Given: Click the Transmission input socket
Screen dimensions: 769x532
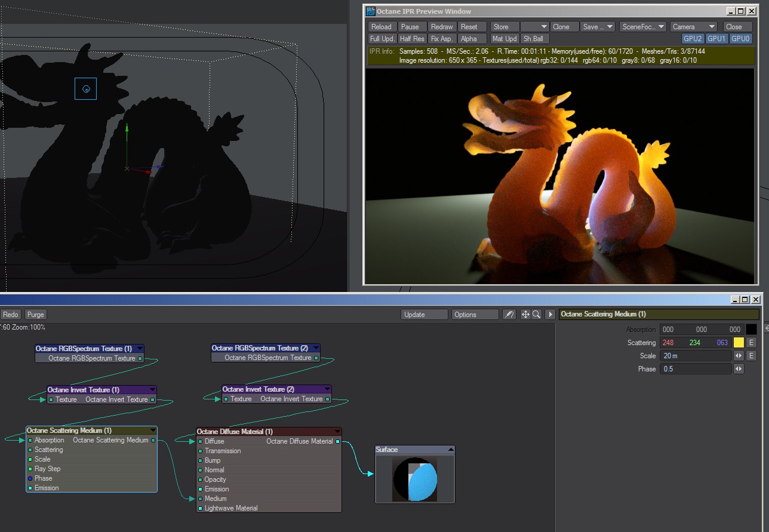Looking at the screenshot, I should 200,451.
